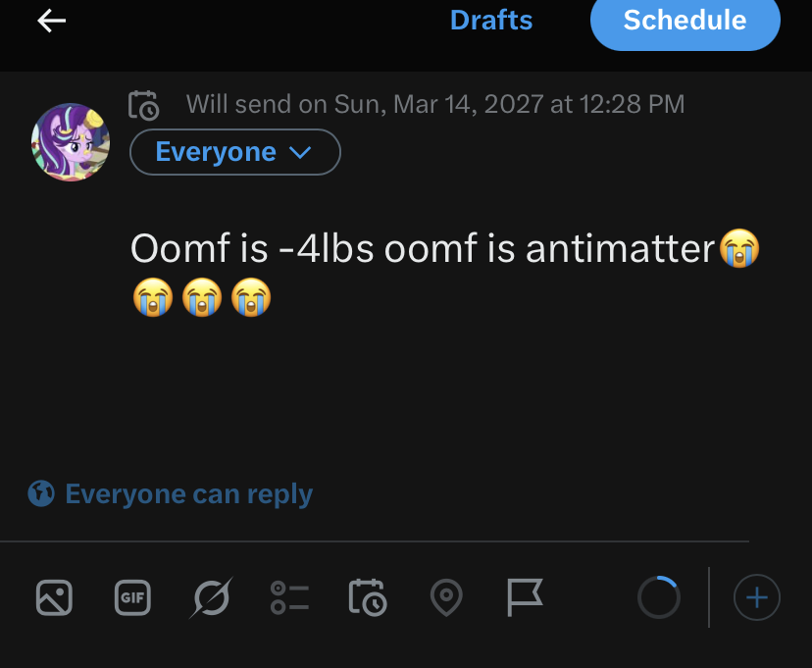Expand the Everyone audience dropdown

(235, 152)
